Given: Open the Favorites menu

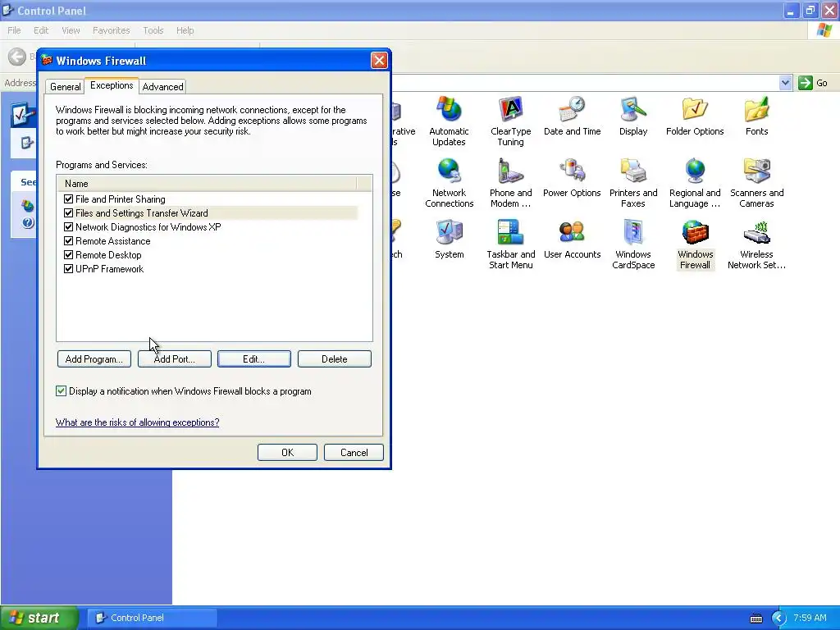Looking at the screenshot, I should (x=111, y=30).
